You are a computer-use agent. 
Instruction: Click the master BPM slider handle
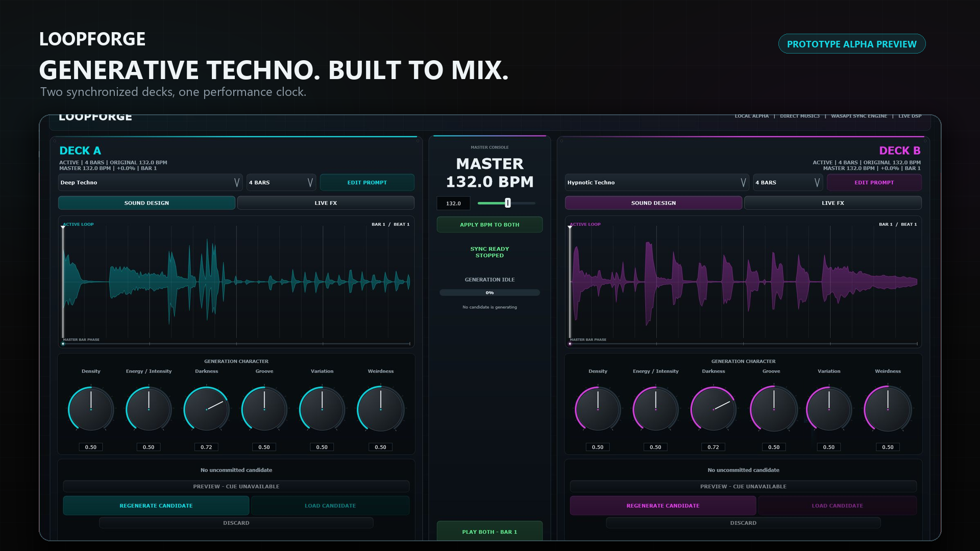(507, 203)
